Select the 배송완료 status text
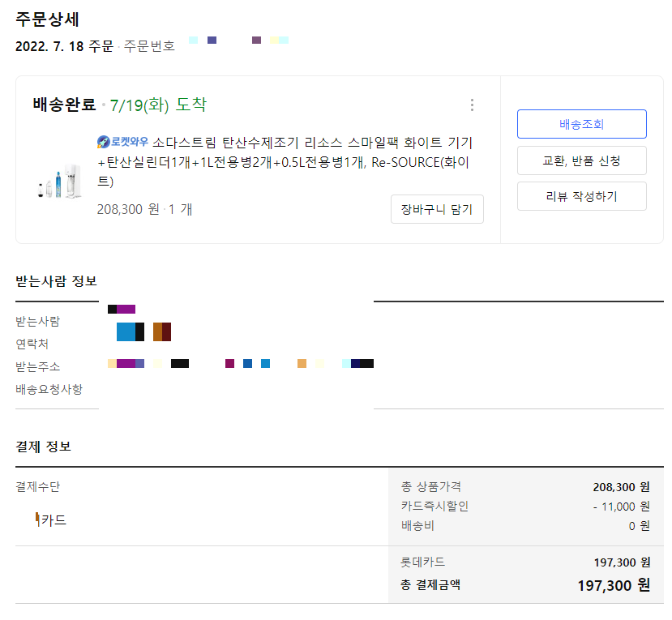Screen dimensions: 672x620 coord(64,105)
